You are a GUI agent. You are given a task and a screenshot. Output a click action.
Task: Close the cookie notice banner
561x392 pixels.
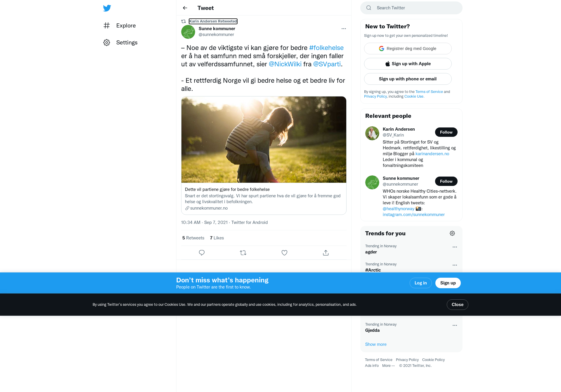(458, 305)
